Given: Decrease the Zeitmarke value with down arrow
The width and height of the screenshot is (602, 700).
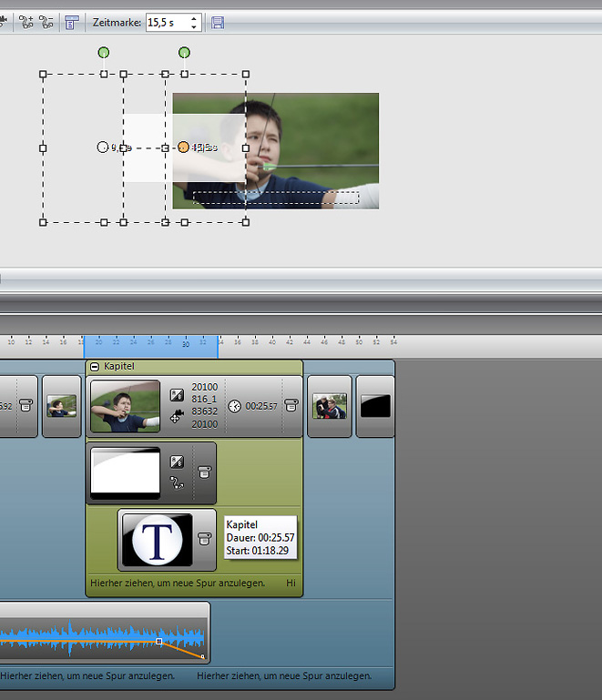Looking at the screenshot, I should click(x=194, y=26).
